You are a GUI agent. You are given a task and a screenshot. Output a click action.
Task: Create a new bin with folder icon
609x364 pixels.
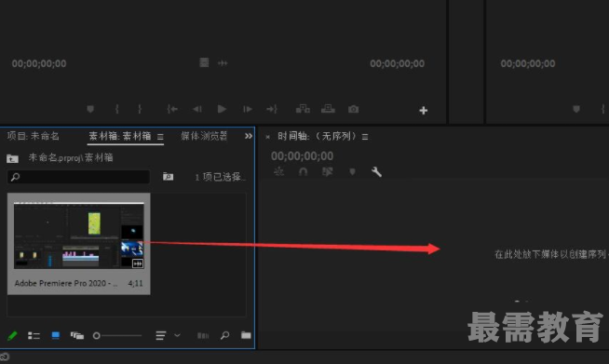246,335
